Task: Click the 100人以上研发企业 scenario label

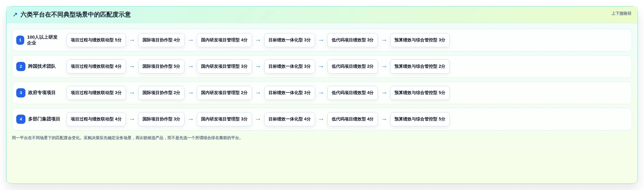Action: pyautogui.click(x=42, y=40)
